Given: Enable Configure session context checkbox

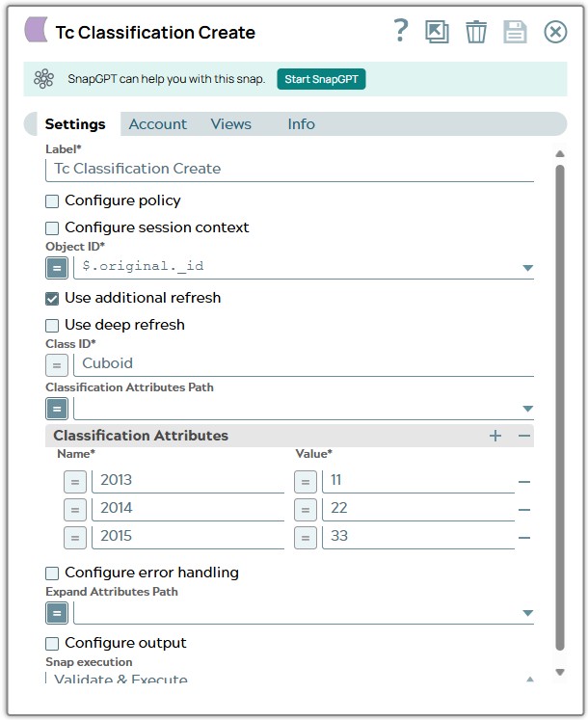Looking at the screenshot, I should 52,228.
